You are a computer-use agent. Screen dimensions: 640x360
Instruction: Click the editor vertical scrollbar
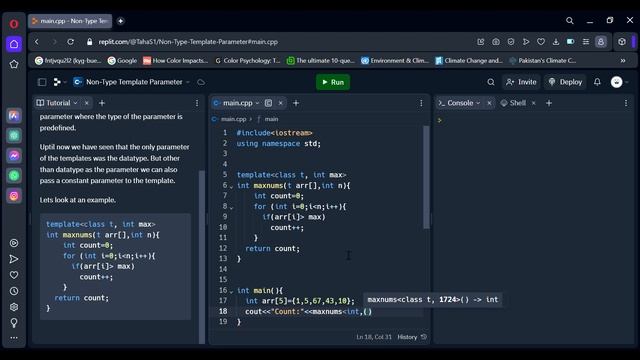tap(426, 177)
